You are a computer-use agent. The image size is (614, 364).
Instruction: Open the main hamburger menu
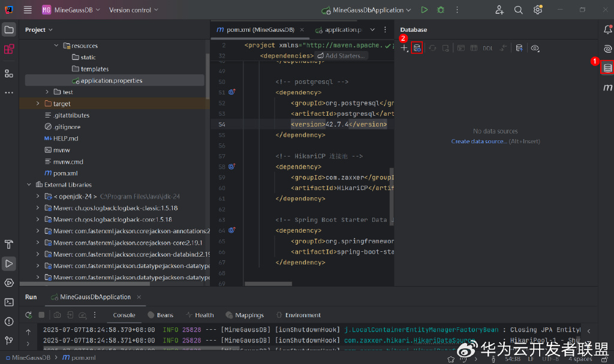pos(28,10)
